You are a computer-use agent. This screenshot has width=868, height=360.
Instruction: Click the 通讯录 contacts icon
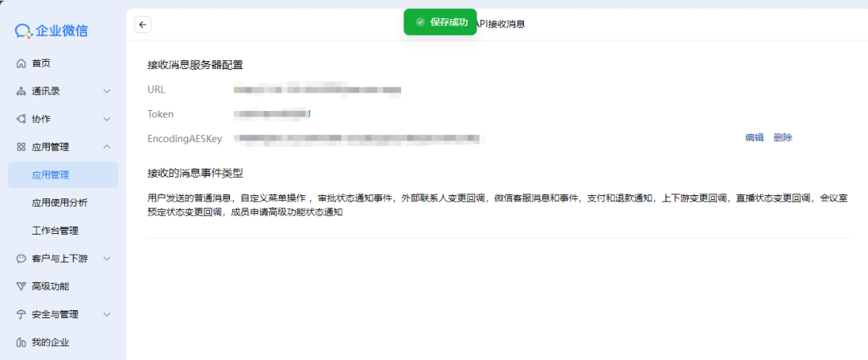point(21,92)
